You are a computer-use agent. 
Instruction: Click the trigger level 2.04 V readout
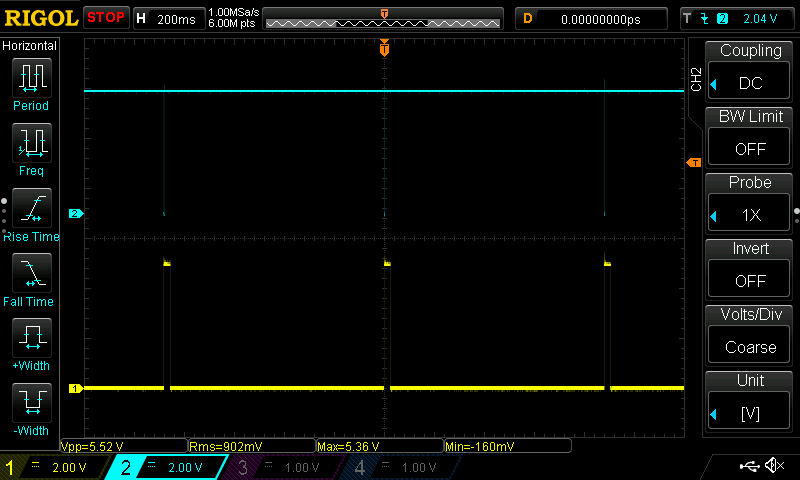pyautogui.click(x=760, y=19)
